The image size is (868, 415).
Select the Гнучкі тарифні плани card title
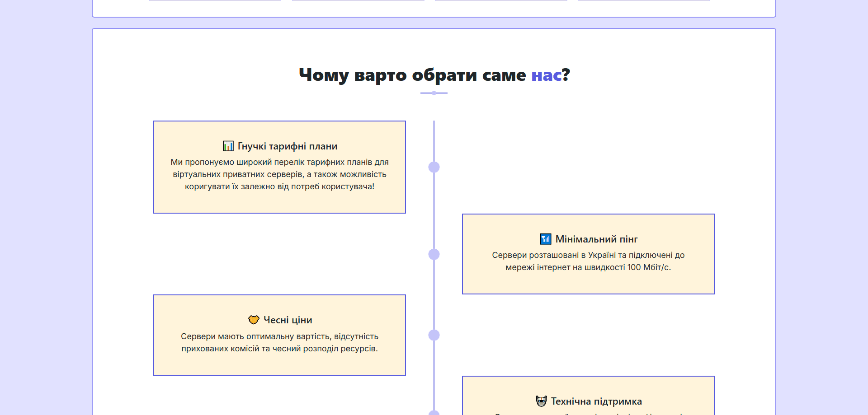288,146
